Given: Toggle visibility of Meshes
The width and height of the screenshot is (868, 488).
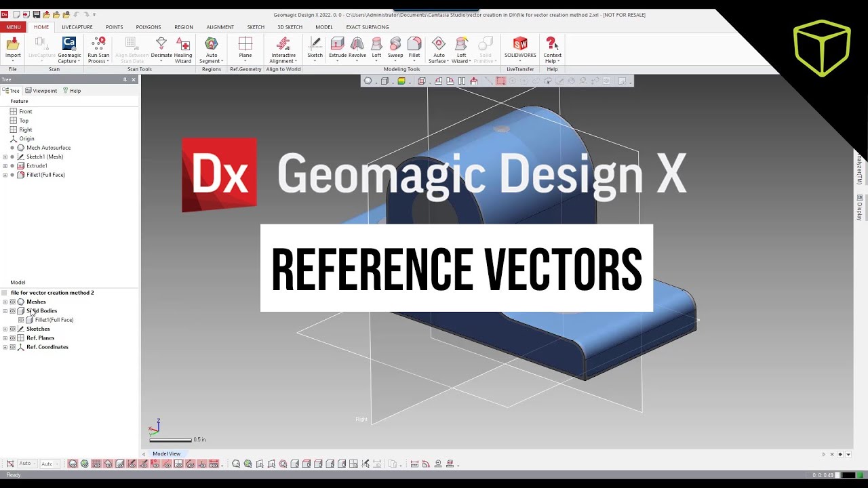Looking at the screenshot, I should coord(12,302).
